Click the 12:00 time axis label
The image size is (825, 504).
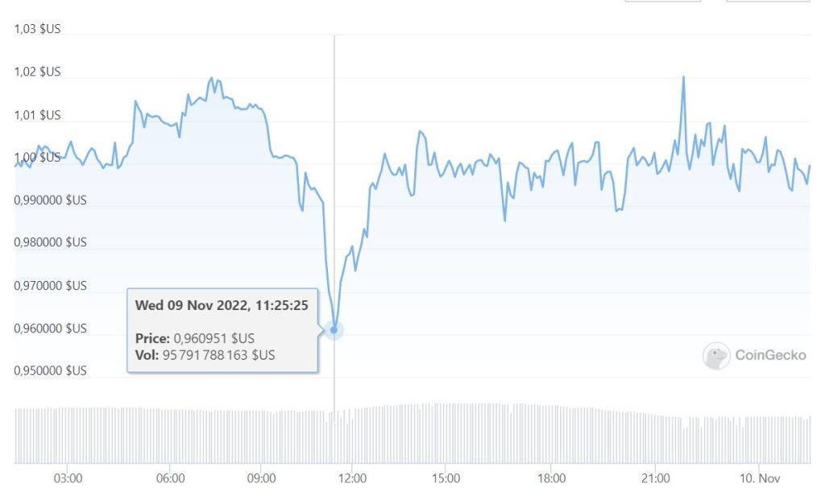click(354, 478)
